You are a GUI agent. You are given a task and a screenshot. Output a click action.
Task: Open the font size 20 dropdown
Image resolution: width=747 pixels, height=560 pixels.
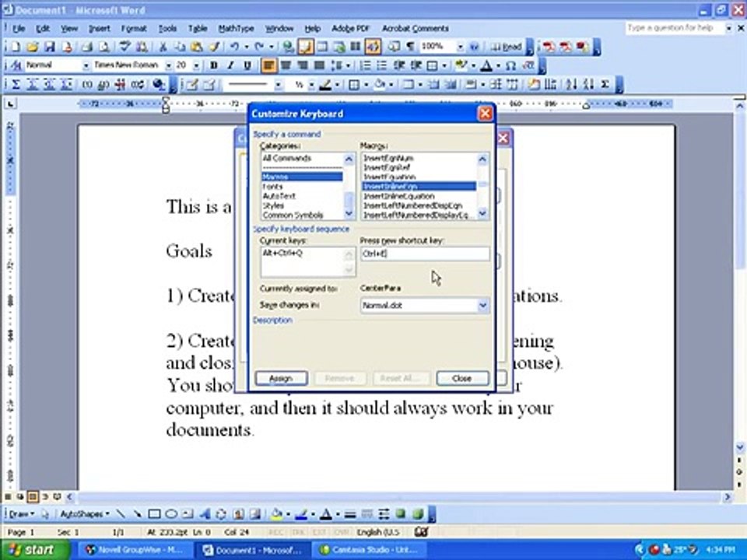[x=196, y=65]
